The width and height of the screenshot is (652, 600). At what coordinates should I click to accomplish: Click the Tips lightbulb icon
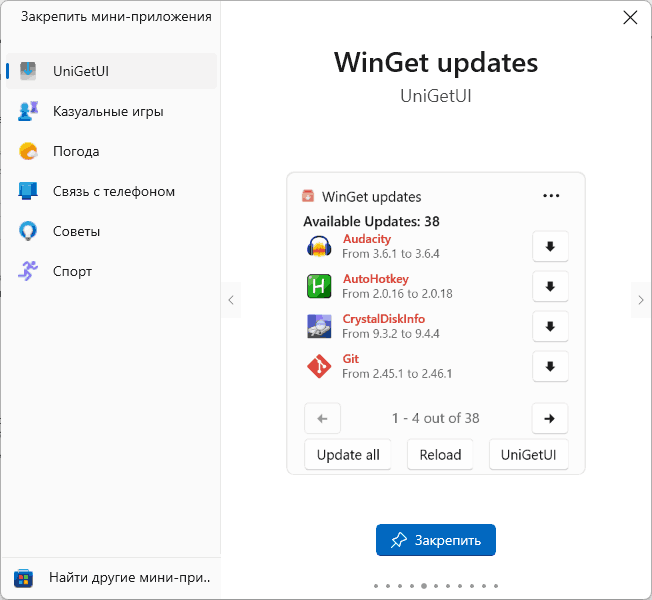[x=28, y=231]
